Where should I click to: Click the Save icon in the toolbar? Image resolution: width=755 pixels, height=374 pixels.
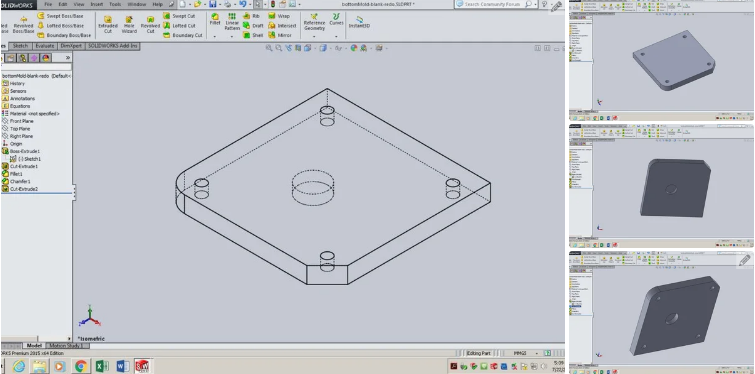pyautogui.click(x=212, y=4)
